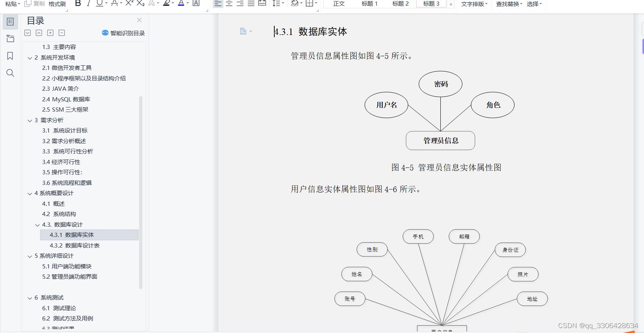This screenshot has width=644, height=333.
Task: Go to '4.3.2 数据库设计表' in outline
Action: point(74,245)
